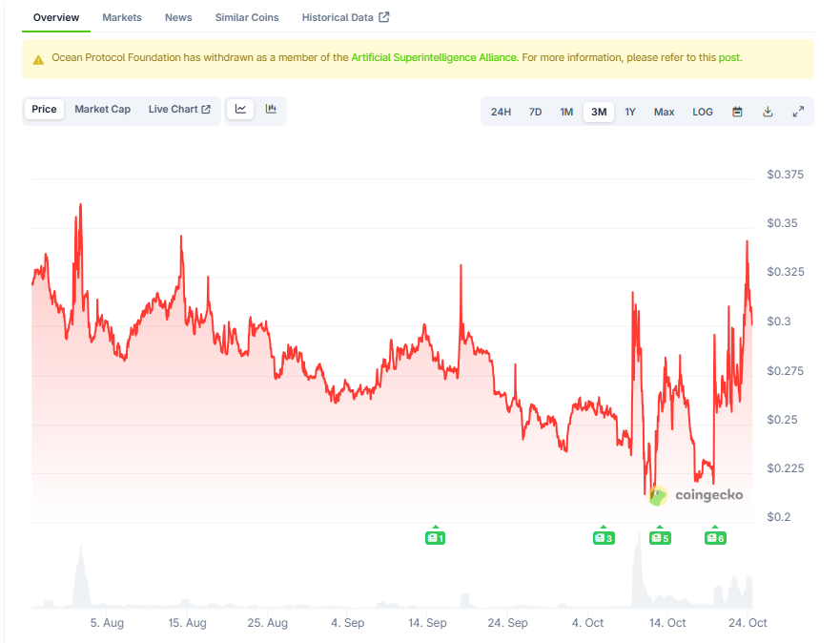840x643 pixels.
Task: Open the Markets tab
Action: point(122,17)
